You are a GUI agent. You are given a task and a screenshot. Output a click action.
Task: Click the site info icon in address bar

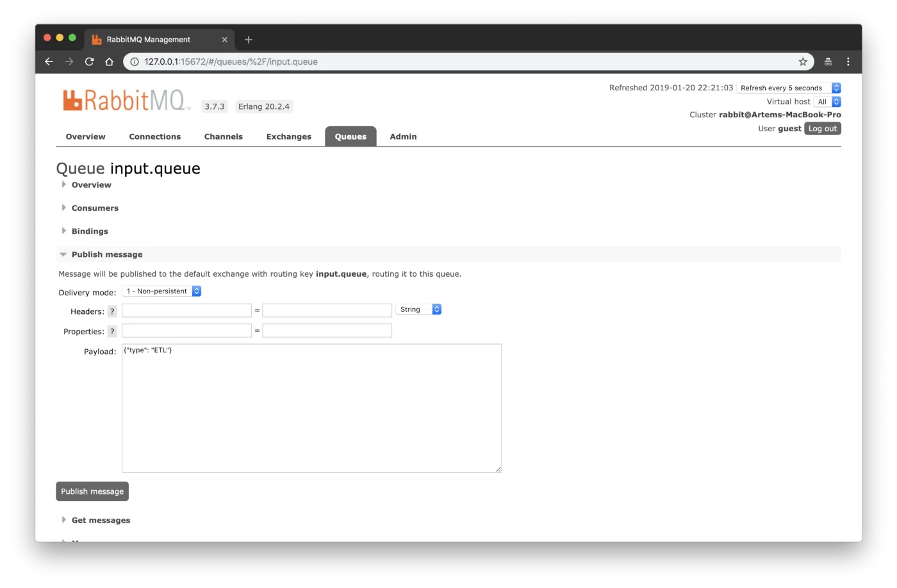pos(135,61)
